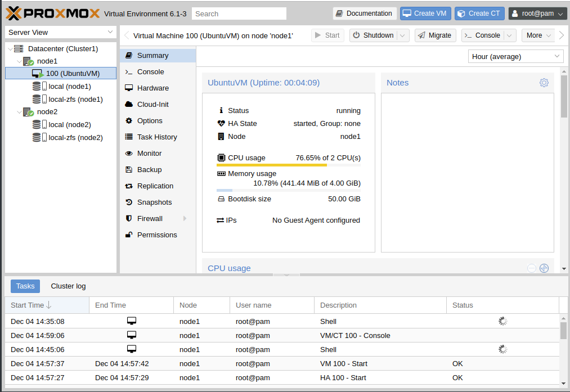Switch to the Cluster log tab

click(68, 286)
